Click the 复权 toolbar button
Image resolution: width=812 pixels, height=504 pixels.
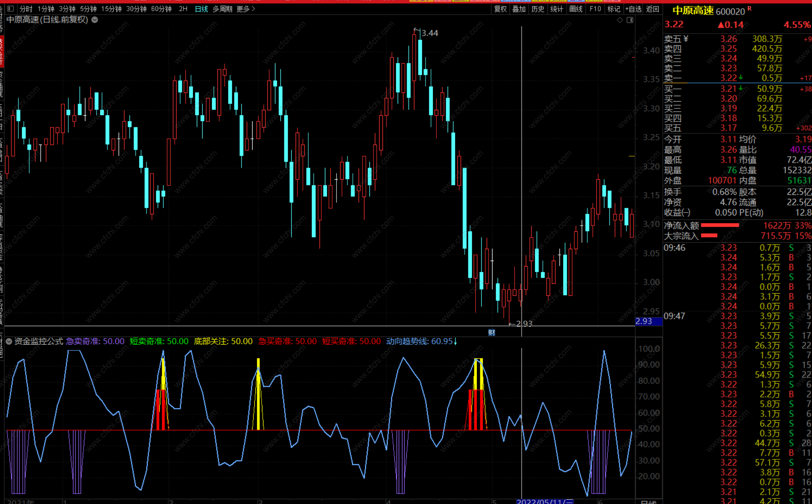click(500, 9)
